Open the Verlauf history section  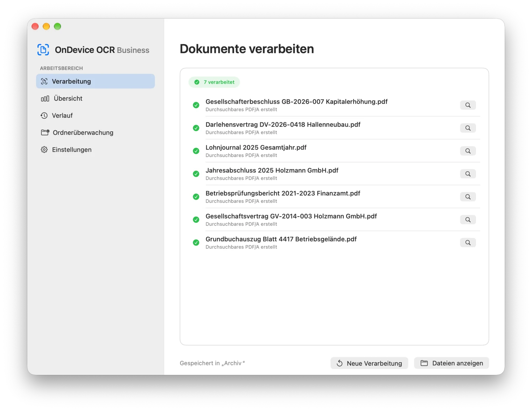pos(96,116)
